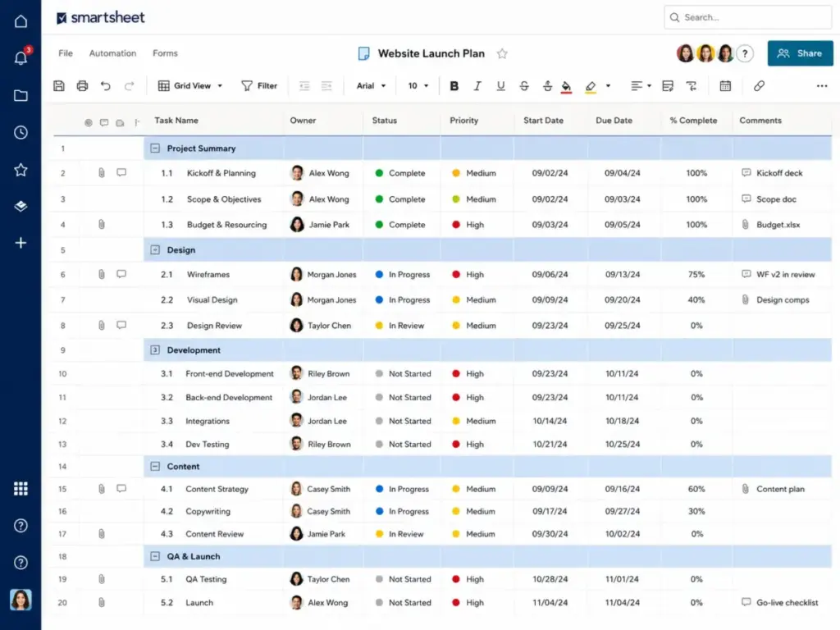The width and height of the screenshot is (840, 630).
Task: Open the date calendar toolbar icon
Action: tap(725, 85)
